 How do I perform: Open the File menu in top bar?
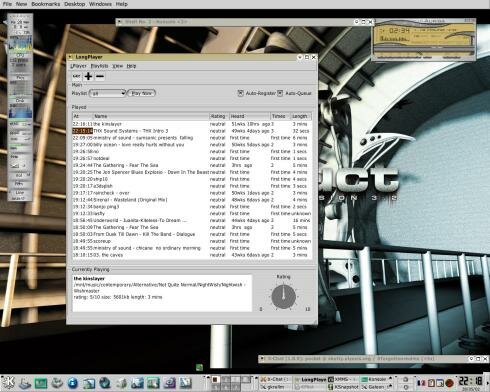7,4
